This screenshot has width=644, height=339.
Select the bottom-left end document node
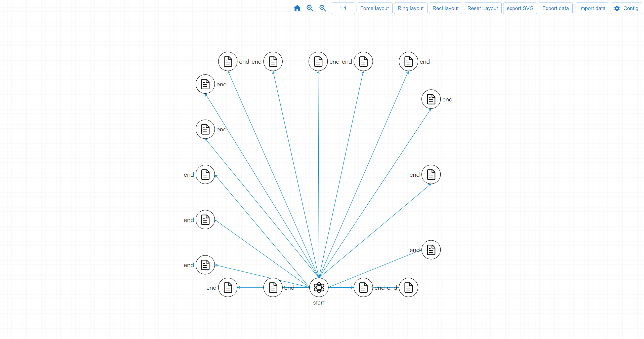coord(228,287)
